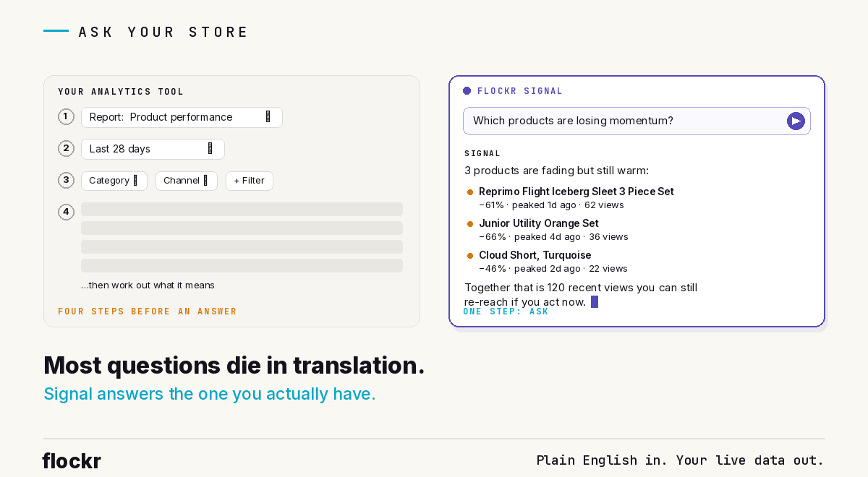Click the 'FOUR STEPS BEFORE AN ANSWER' label

148,311
